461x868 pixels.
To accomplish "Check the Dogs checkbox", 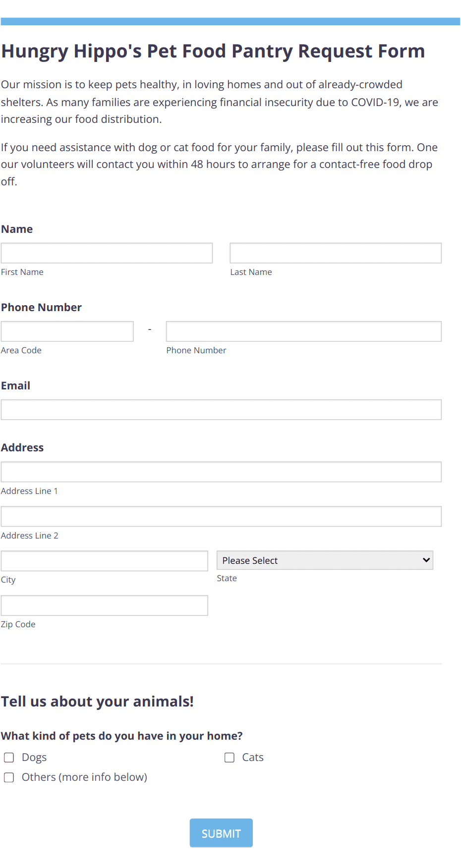I will tap(8, 758).
